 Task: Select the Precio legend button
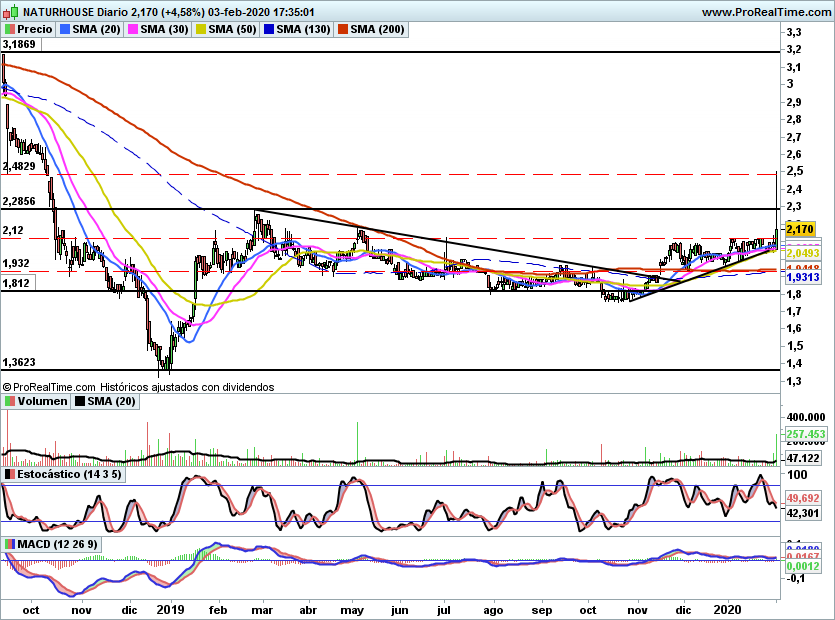29,29
